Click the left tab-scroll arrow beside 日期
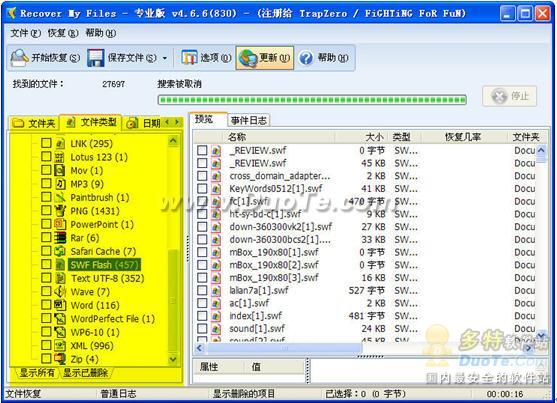The image size is (557, 403). (x=168, y=122)
